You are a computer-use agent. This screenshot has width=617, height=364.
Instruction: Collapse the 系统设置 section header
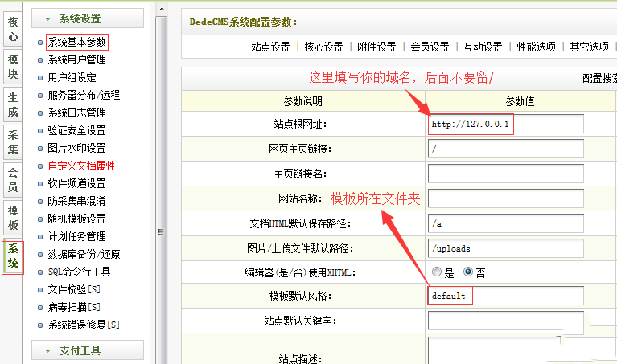coord(88,18)
